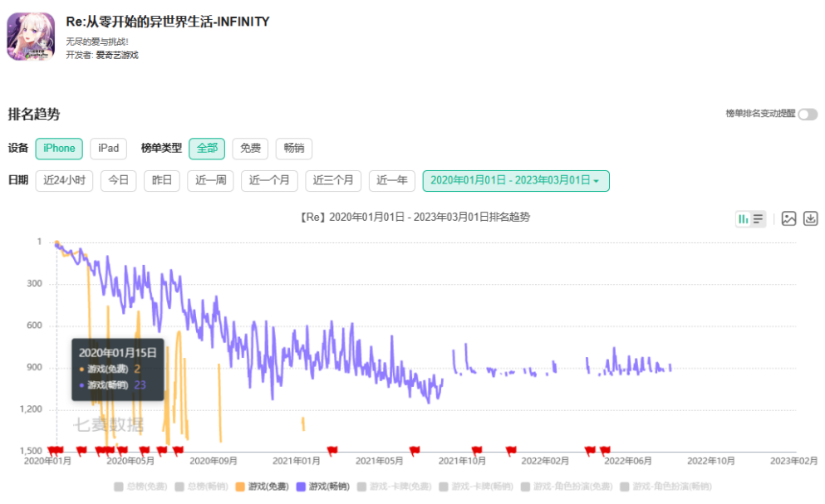Set date range to 近一年

click(392, 180)
